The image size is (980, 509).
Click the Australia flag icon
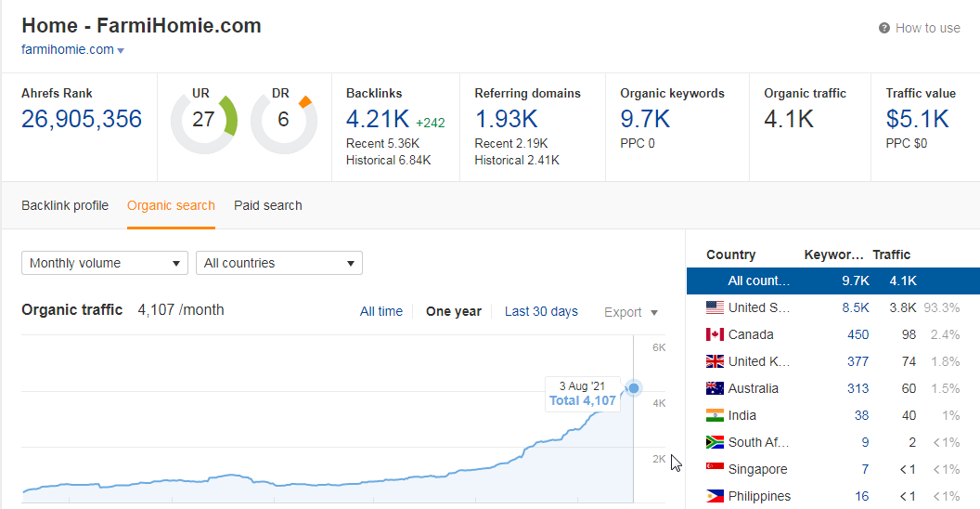tap(715, 388)
